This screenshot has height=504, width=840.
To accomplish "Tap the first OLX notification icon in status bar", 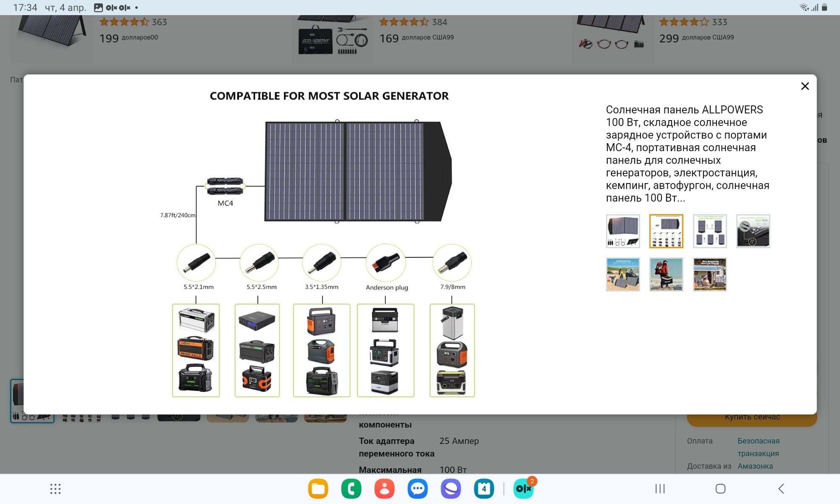I will [x=111, y=8].
